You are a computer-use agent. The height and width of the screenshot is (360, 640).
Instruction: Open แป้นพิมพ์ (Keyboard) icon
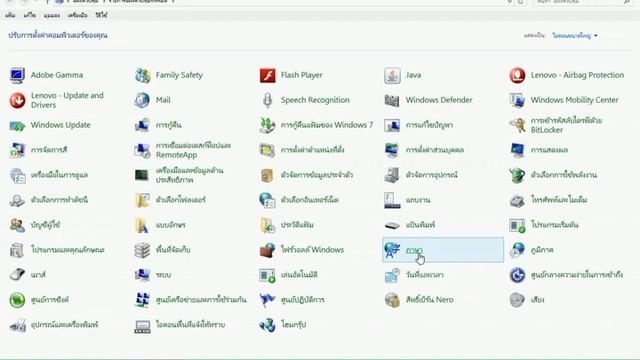[392, 225]
